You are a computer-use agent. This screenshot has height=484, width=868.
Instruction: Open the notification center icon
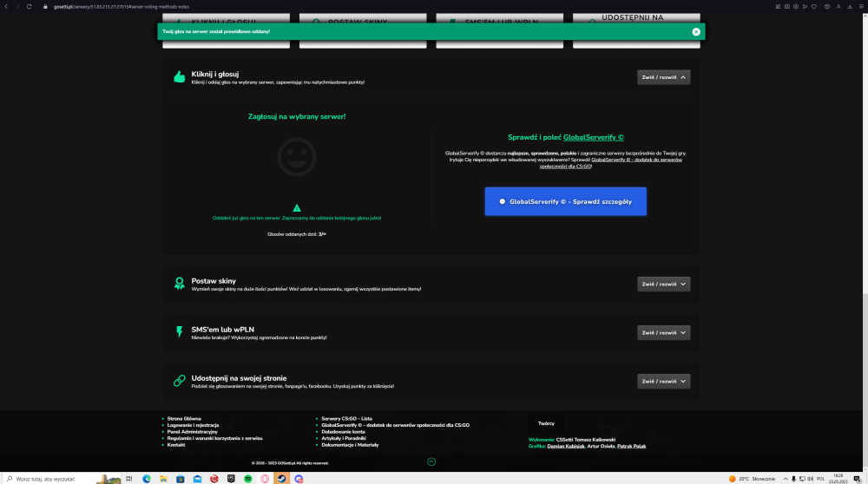tap(857, 479)
